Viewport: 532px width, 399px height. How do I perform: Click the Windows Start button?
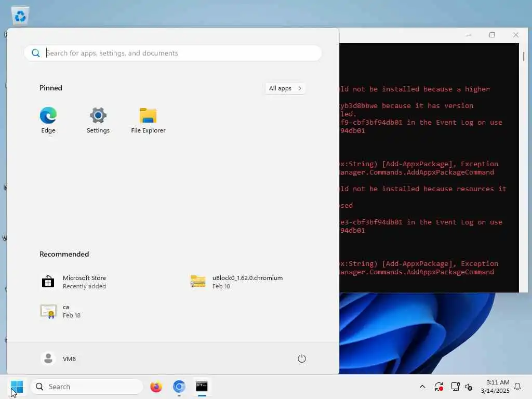point(17,387)
